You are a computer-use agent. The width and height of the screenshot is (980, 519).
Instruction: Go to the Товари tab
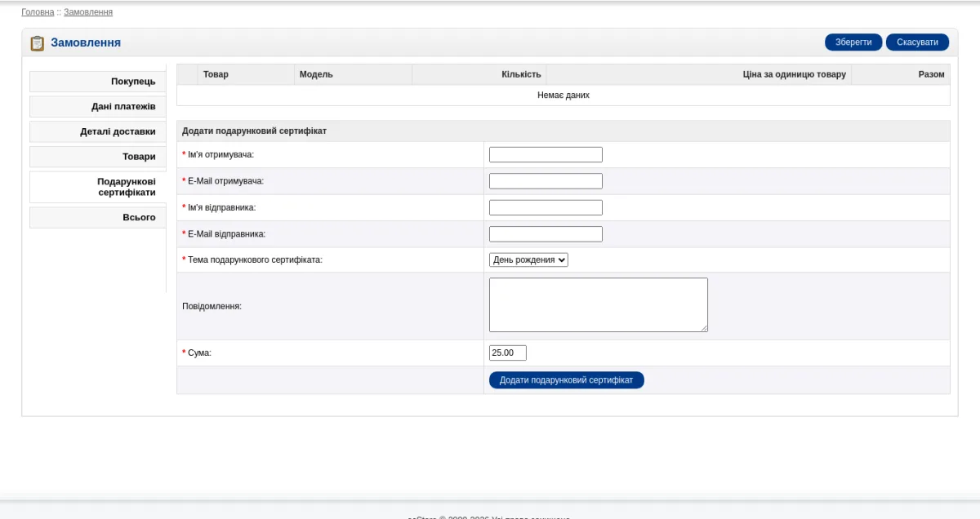[x=97, y=157]
